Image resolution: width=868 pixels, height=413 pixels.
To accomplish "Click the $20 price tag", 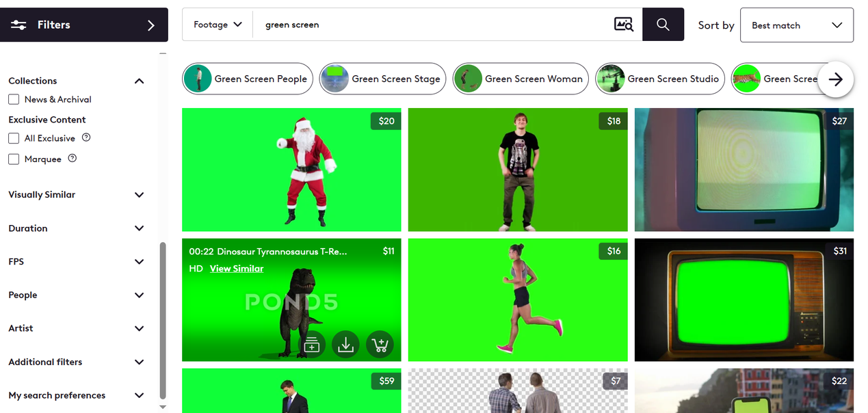I will (x=386, y=121).
